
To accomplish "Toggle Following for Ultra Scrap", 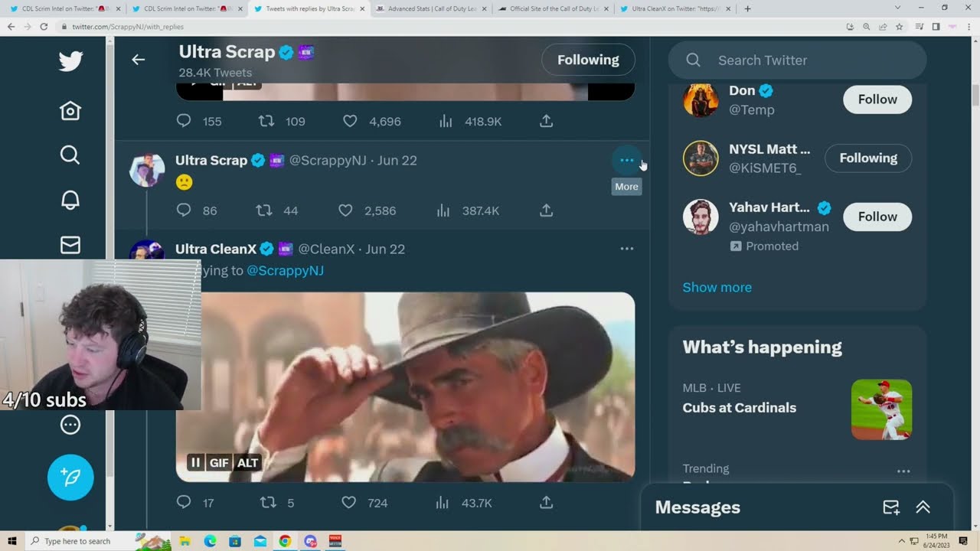I will tap(588, 60).
